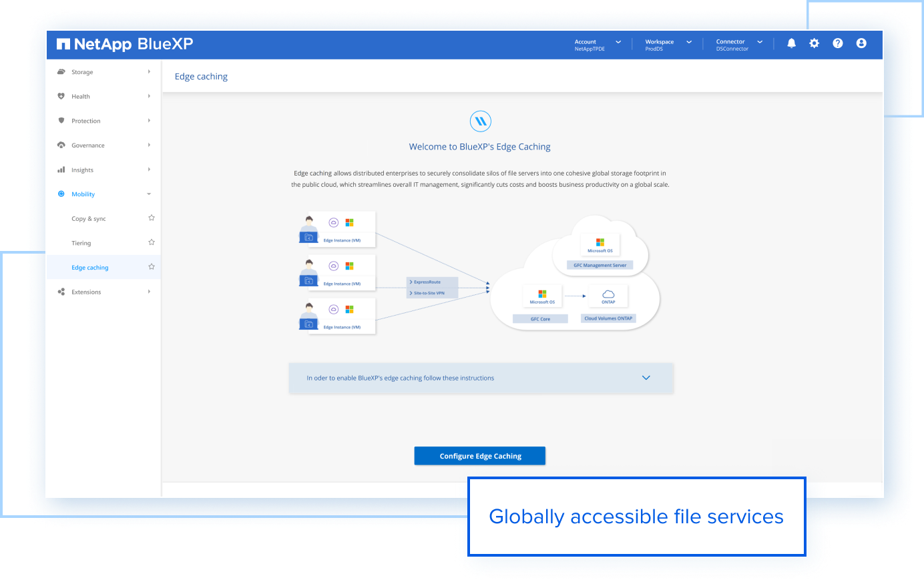Select the Insights bar-chart icon
This screenshot has height=582, width=924.
click(61, 170)
